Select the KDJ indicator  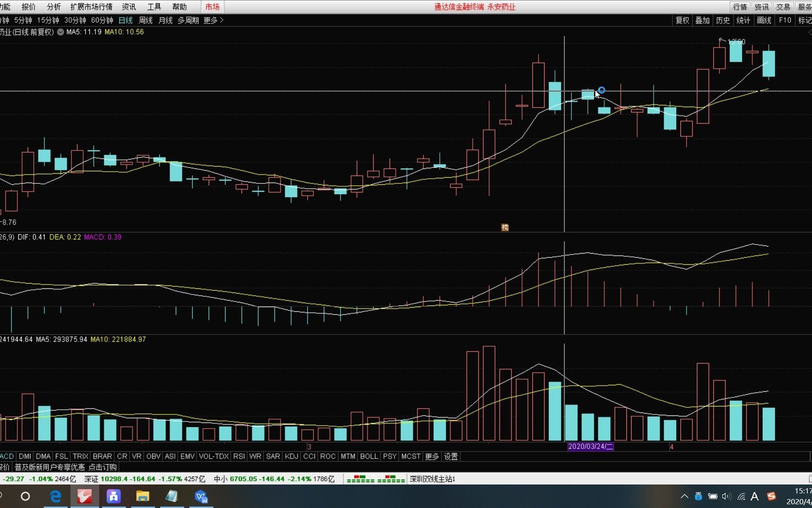(x=291, y=456)
